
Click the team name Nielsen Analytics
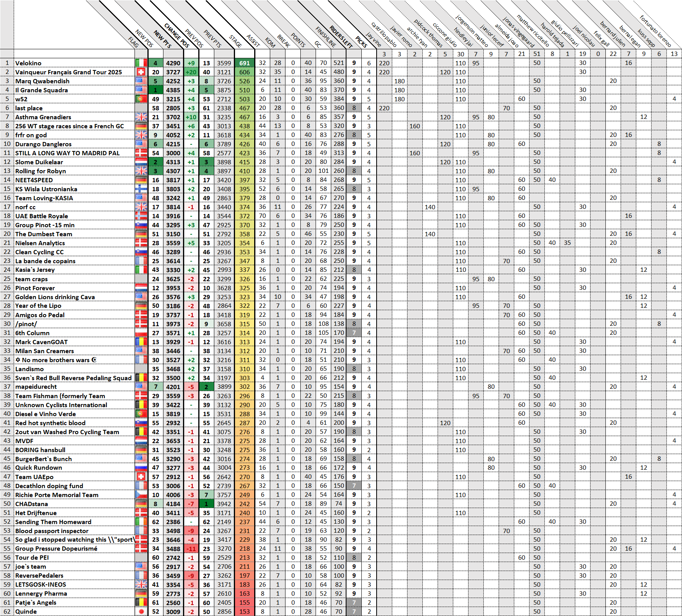point(40,243)
